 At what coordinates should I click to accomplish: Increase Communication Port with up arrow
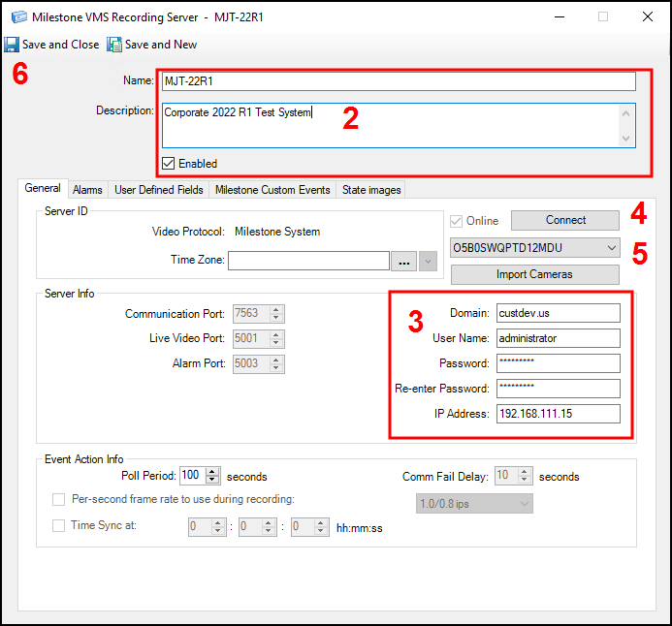click(x=276, y=309)
